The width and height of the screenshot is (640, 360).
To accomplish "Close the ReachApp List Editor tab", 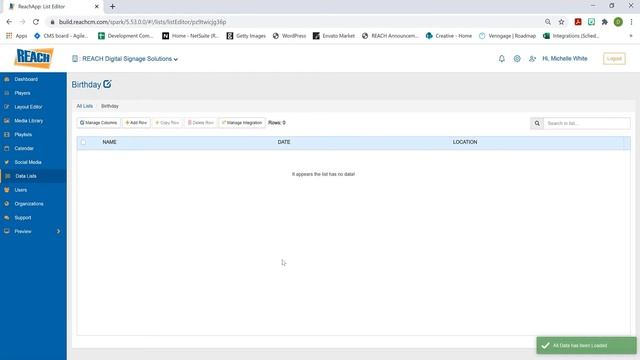I will click(x=97, y=7).
